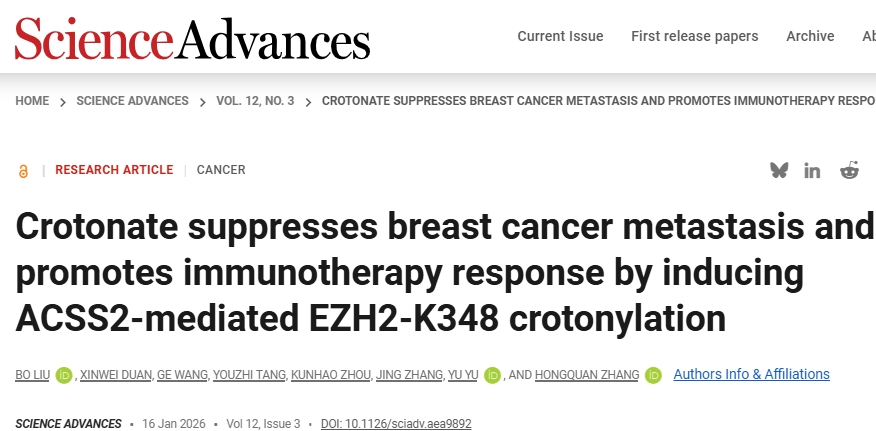Viewport: 876px width, 431px height.
Task: Open the Archive menu item
Action: coord(810,36)
